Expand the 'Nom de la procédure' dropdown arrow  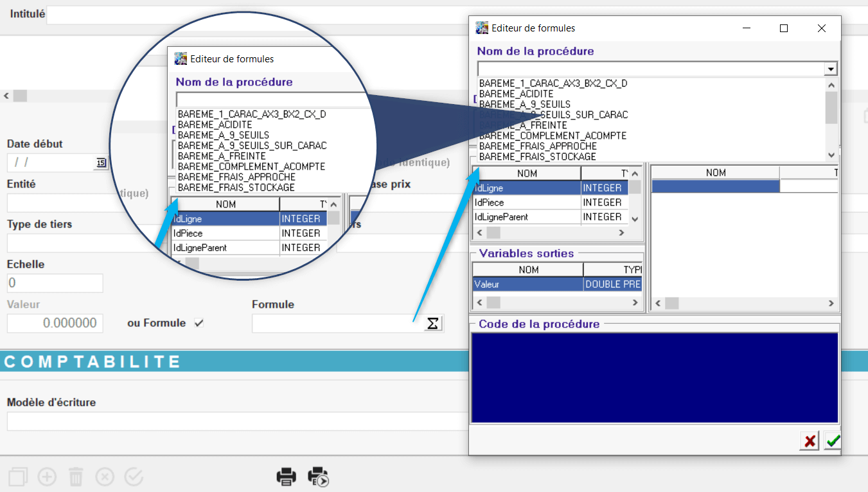831,69
